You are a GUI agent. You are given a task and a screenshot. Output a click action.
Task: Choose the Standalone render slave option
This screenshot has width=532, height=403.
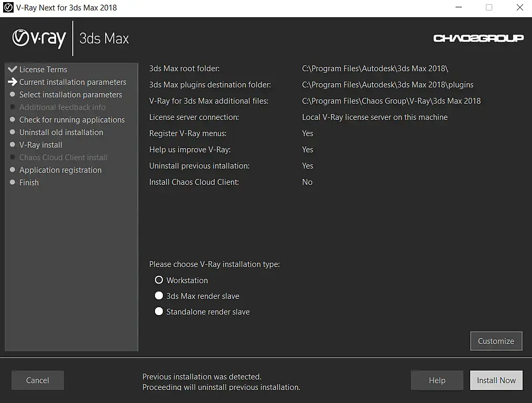coord(159,311)
